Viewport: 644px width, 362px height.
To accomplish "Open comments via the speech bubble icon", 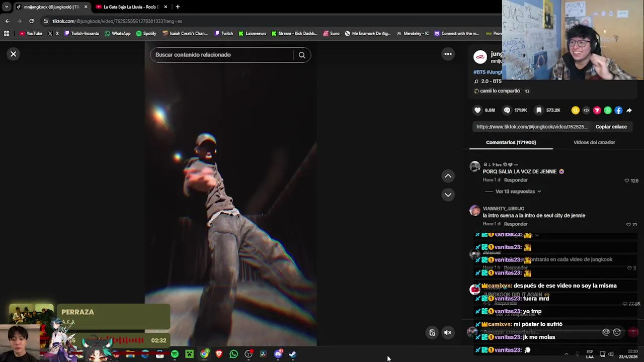I will tap(507, 110).
